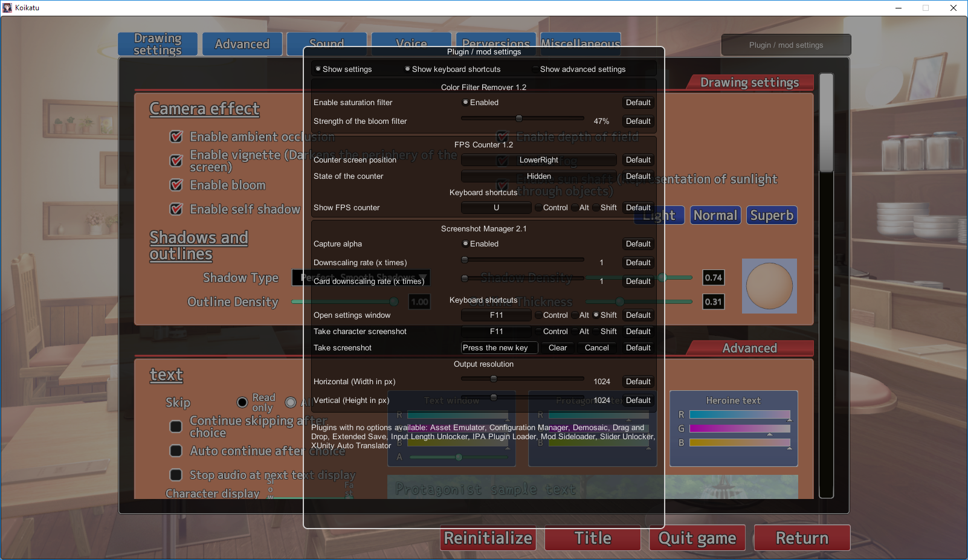Adjust the Outline Density slider
This screenshot has height=560, width=968.
coord(345,301)
